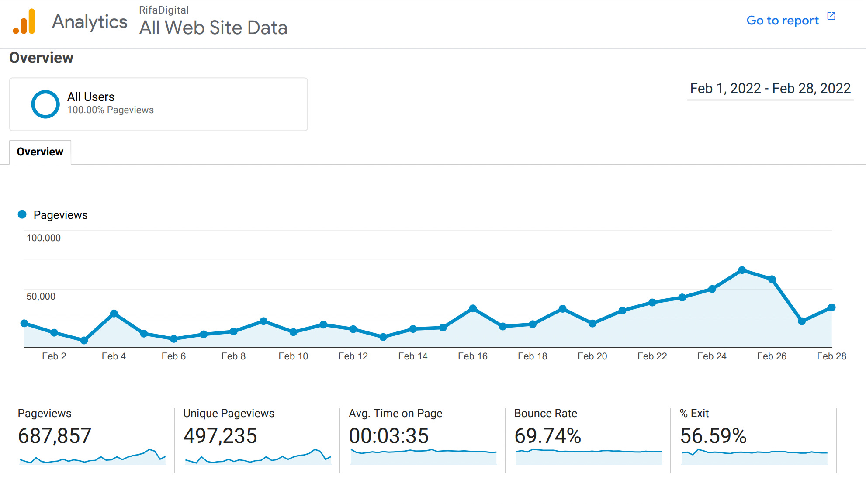
Task: Select the Overview tab
Action: click(x=40, y=152)
